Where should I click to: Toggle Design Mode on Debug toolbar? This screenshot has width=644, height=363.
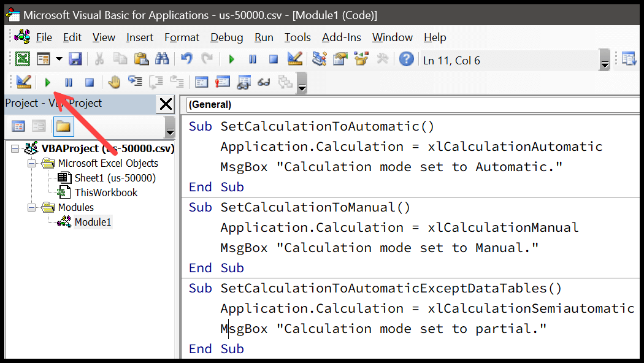pyautogui.click(x=24, y=82)
